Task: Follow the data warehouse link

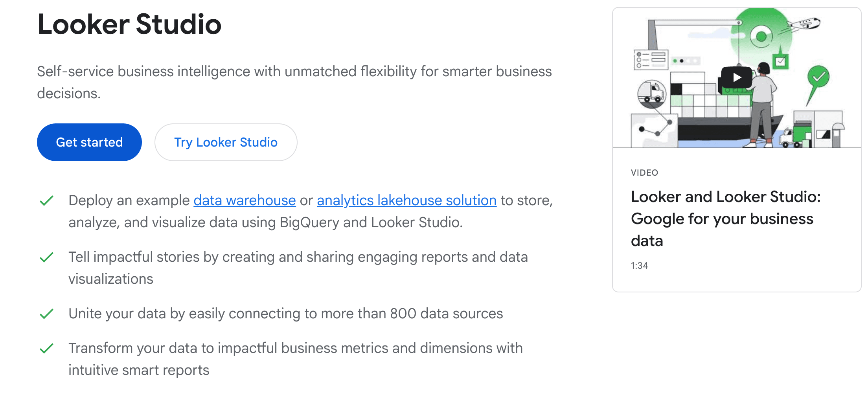Action: tap(245, 200)
